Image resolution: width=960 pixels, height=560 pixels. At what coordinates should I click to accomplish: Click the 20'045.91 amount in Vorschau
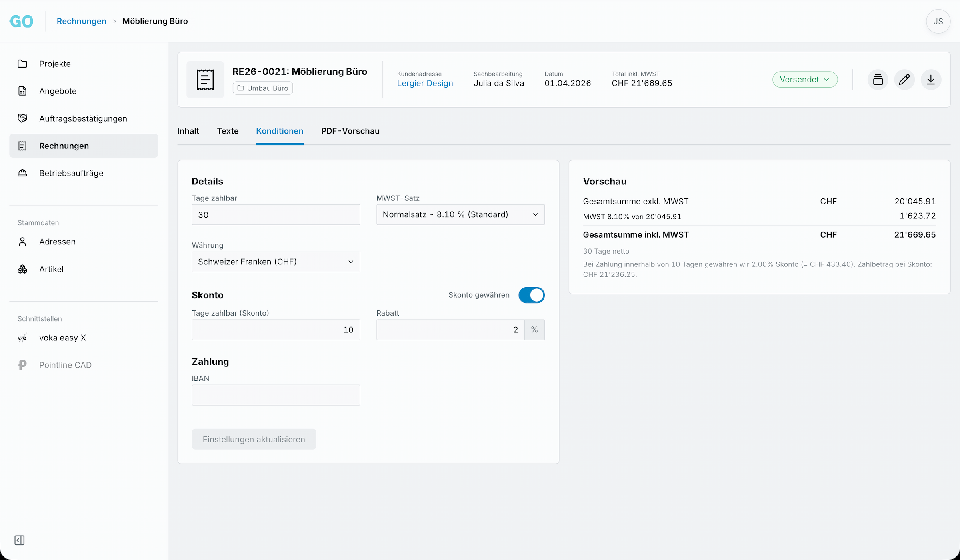[915, 201]
